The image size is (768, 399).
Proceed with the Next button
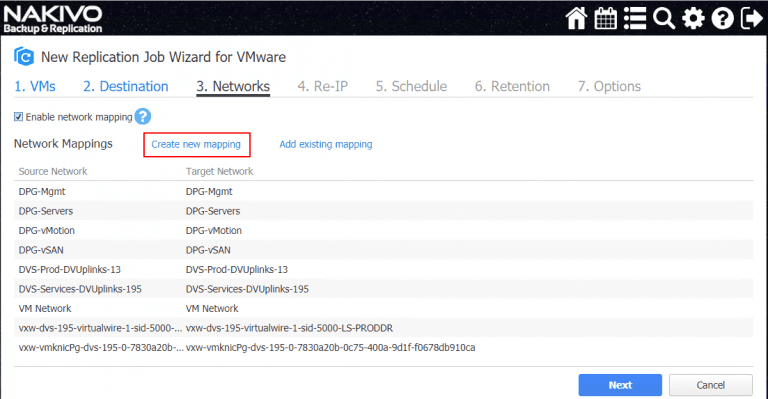pyautogui.click(x=620, y=385)
